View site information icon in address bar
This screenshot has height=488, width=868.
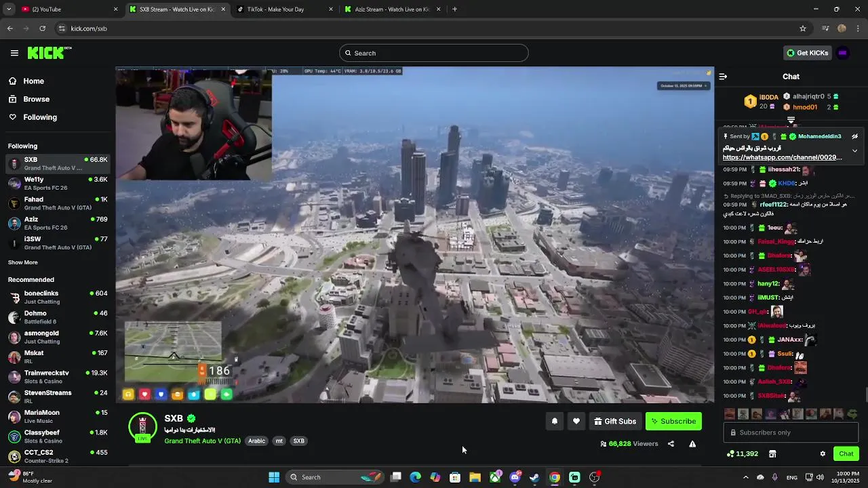[x=62, y=28]
